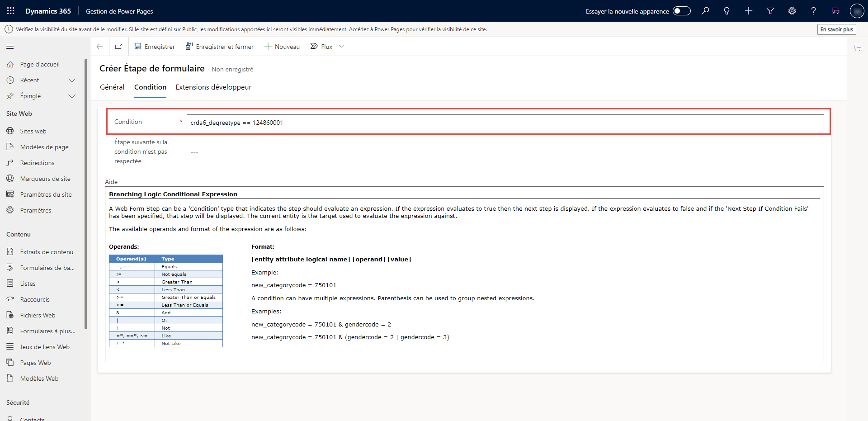This screenshot has width=868, height=421.
Task: Click Enregistrer et fermer label
Action: (x=225, y=47)
